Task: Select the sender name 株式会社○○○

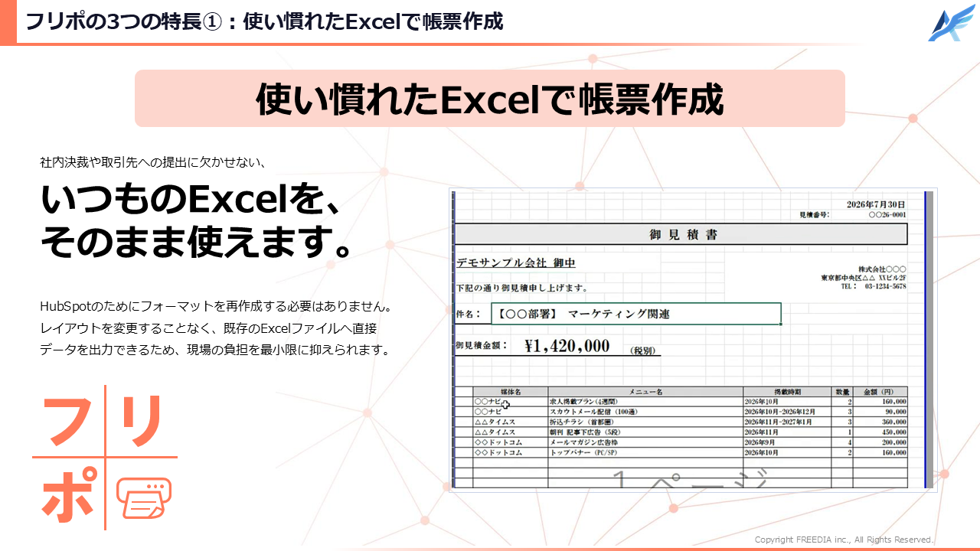Action: (x=882, y=269)
